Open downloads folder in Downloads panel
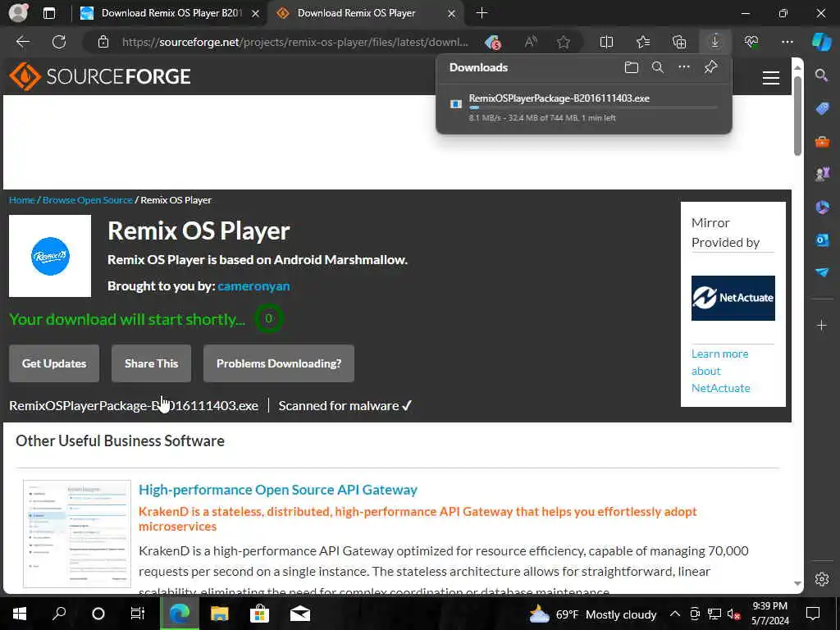Screen dimensions: 840x630 click(632, 67)
